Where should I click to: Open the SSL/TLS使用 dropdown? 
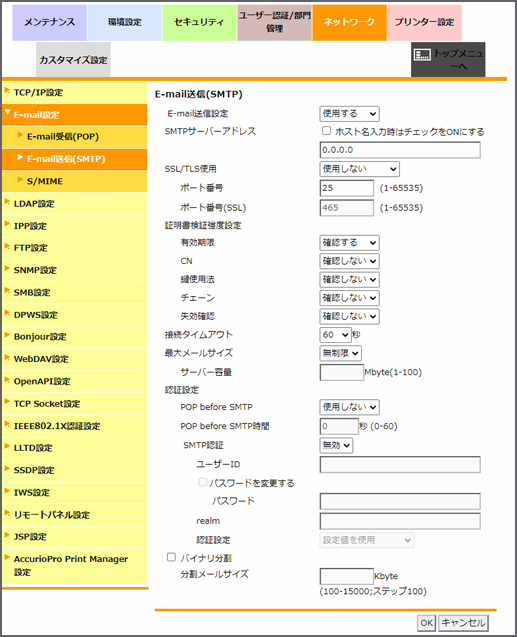[359, 169]
